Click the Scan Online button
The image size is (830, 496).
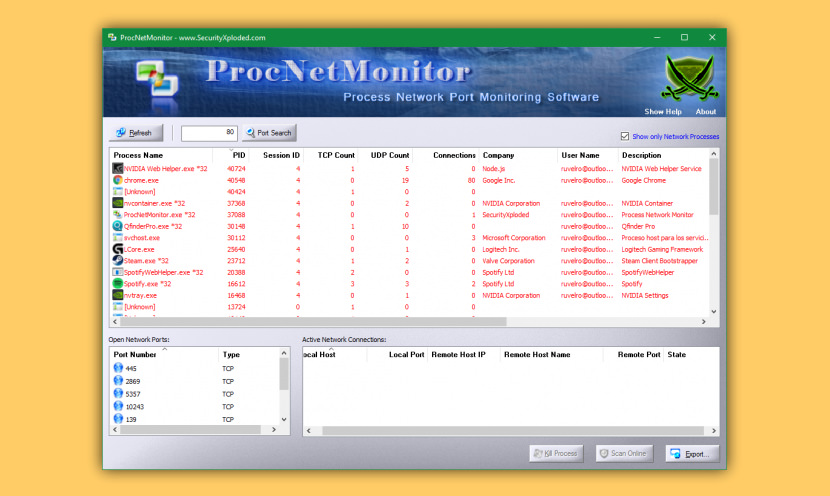(x=624, y=454)
